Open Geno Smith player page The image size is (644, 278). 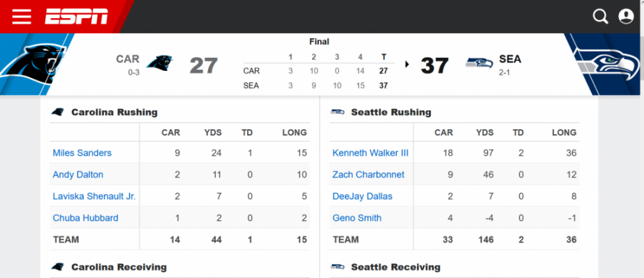[357, 218]
